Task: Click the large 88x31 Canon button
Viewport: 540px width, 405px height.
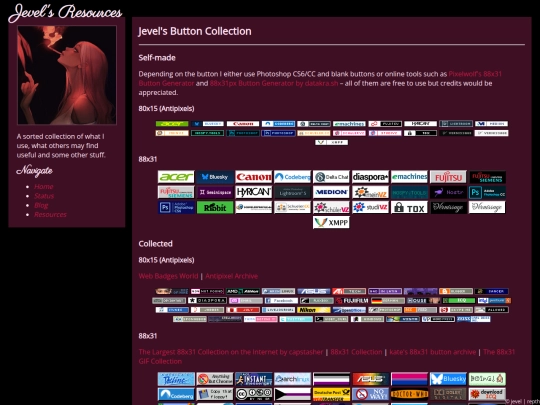Action: [x=253, y=177]
